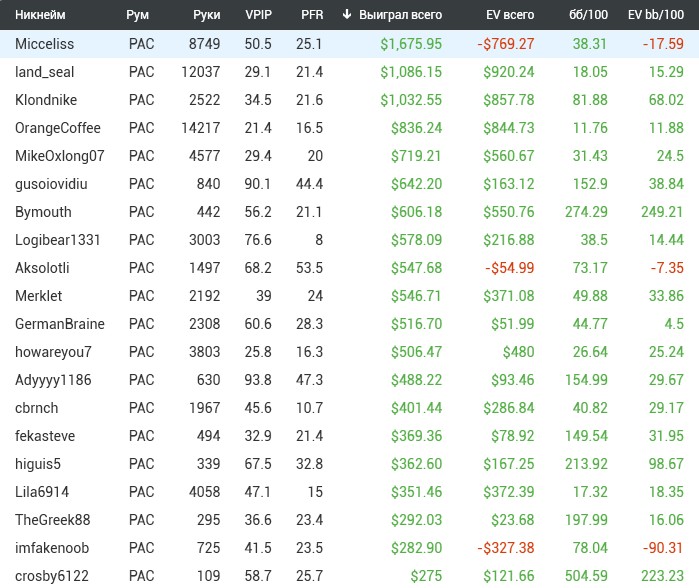Click Logibear1331 VPIP value 76.6
Viewport: 699px width, 588px height.
[x=258, y=240]
